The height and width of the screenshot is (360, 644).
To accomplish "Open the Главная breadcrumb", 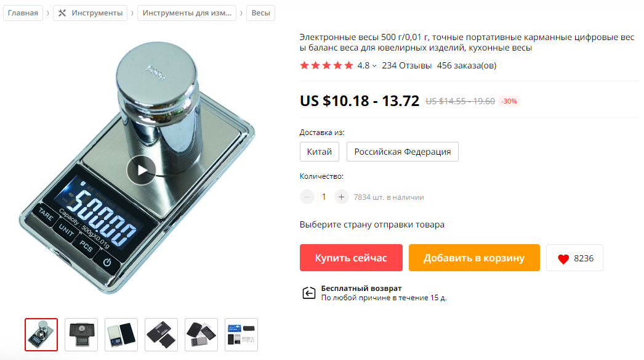I will (x=23, y=13).
